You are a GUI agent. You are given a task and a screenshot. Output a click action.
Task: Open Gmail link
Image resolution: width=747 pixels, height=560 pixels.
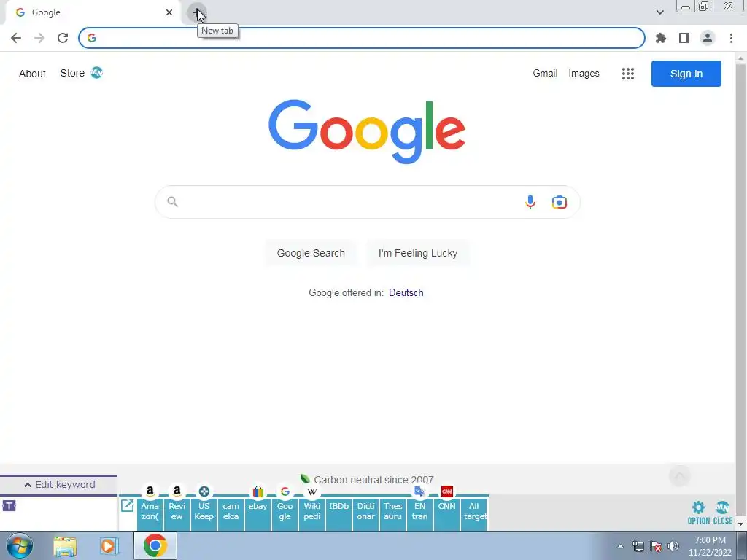545,74
